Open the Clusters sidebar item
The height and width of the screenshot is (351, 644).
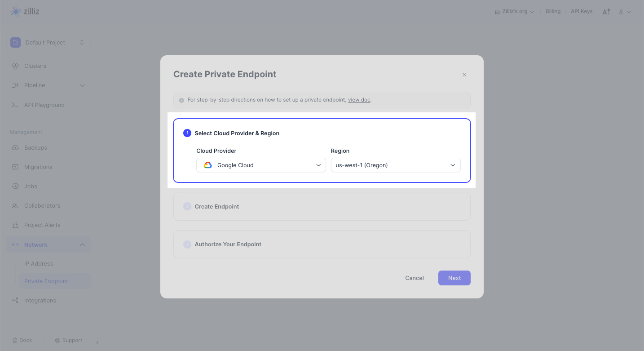(35, 66)
